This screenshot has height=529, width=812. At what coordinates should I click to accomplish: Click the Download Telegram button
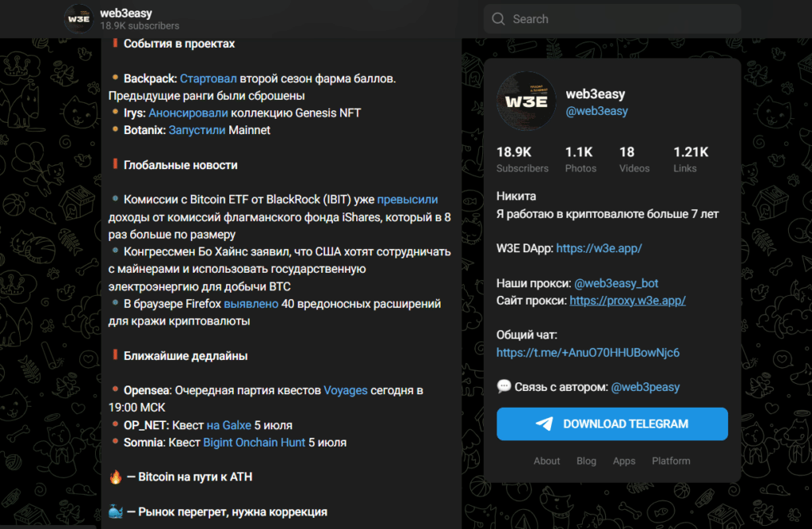coord(612,424)
